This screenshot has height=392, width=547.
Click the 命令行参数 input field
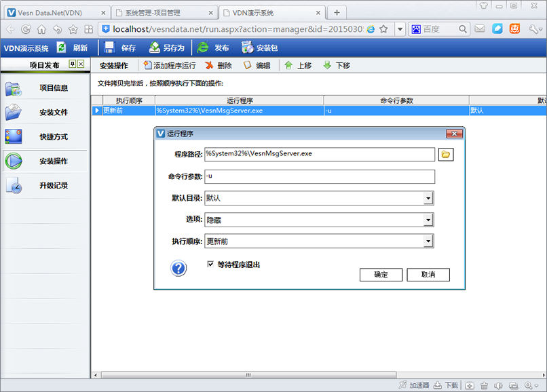[x=319, y=176]
